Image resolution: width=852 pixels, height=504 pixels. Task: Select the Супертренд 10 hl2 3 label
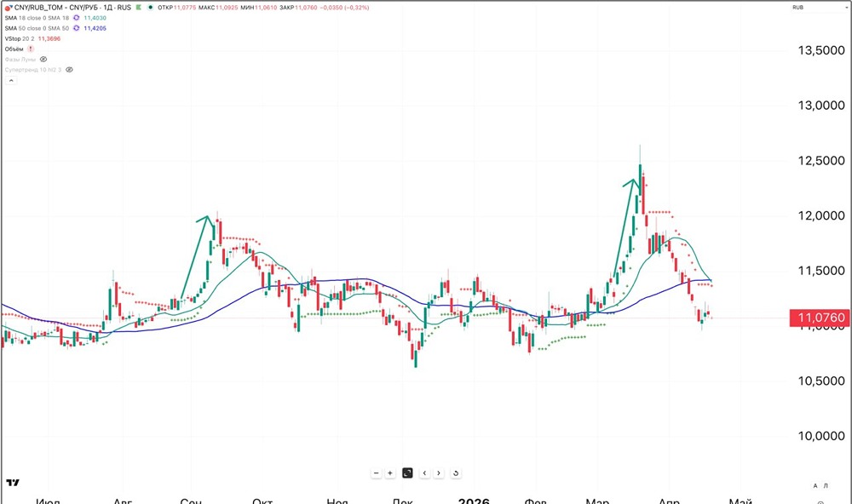(x=33, y=70)
